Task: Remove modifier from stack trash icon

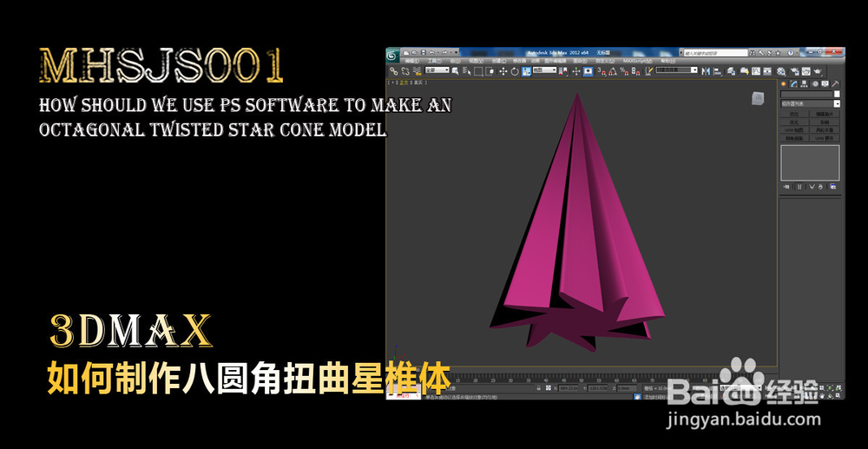Action: coord(820,187)
